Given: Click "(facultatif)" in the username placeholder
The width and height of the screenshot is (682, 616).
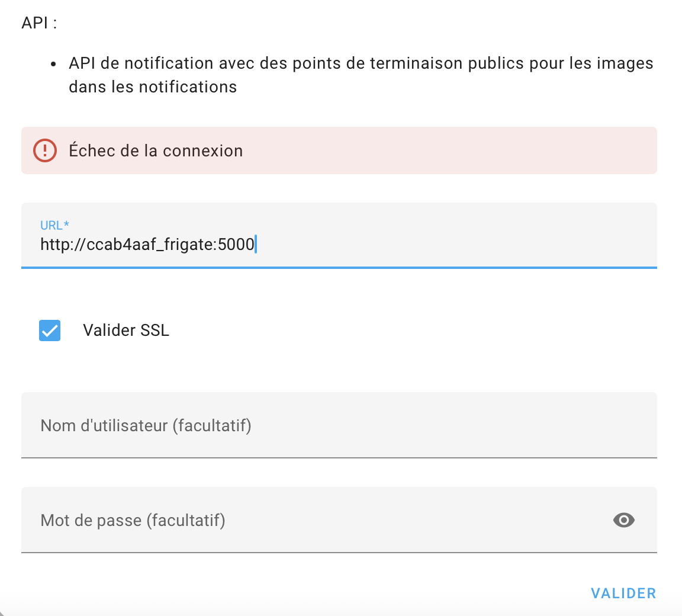Looking at the screenshot, I should click(212, 425).
